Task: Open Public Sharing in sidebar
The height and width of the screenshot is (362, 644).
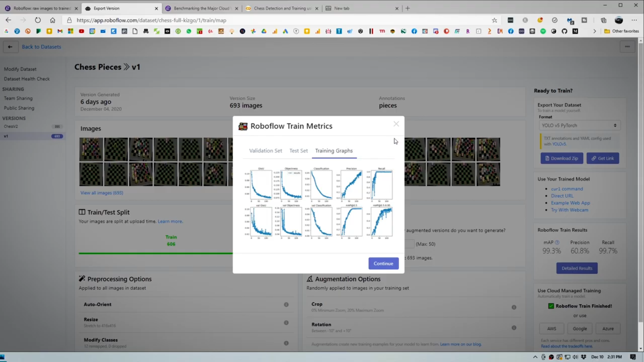Action: 19,108
